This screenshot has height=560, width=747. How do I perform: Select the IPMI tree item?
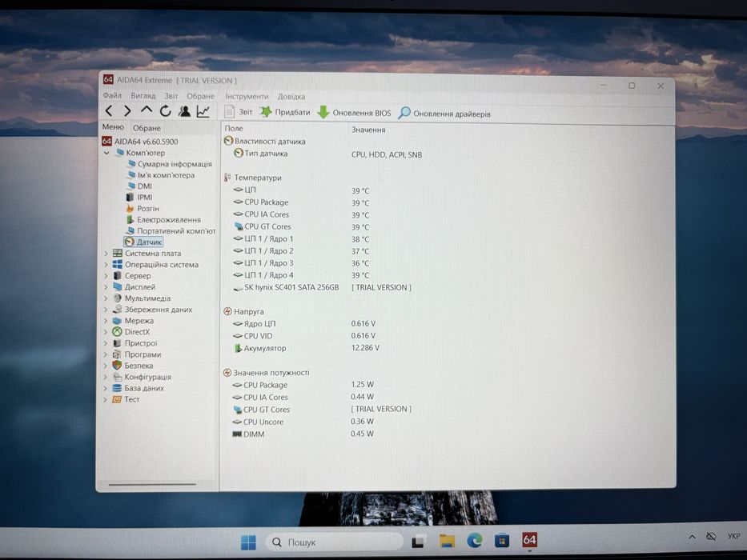tap(139, 197)
